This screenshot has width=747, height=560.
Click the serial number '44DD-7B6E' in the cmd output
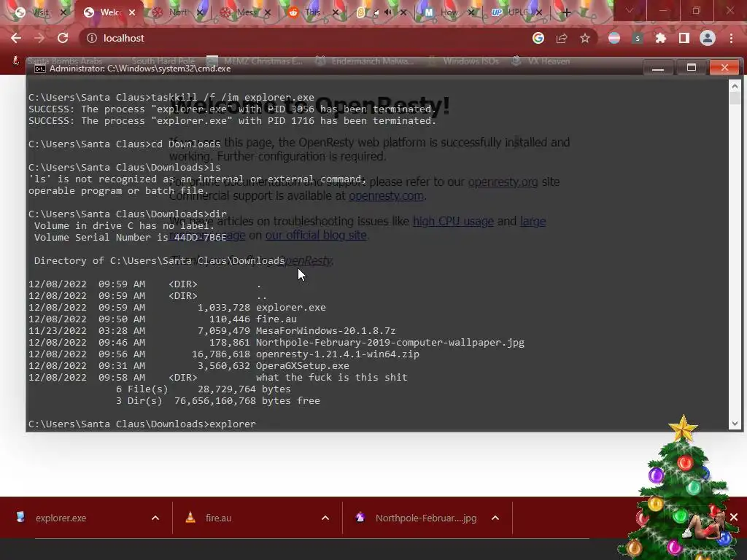click(x=201, y=237)
